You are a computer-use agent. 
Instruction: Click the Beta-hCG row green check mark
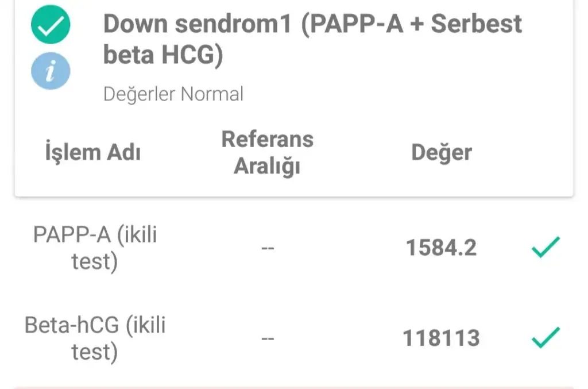coord(545,337)
